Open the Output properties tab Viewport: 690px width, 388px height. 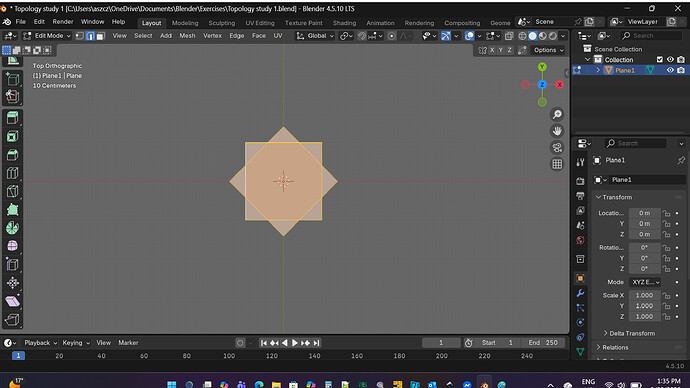[580, 196]
